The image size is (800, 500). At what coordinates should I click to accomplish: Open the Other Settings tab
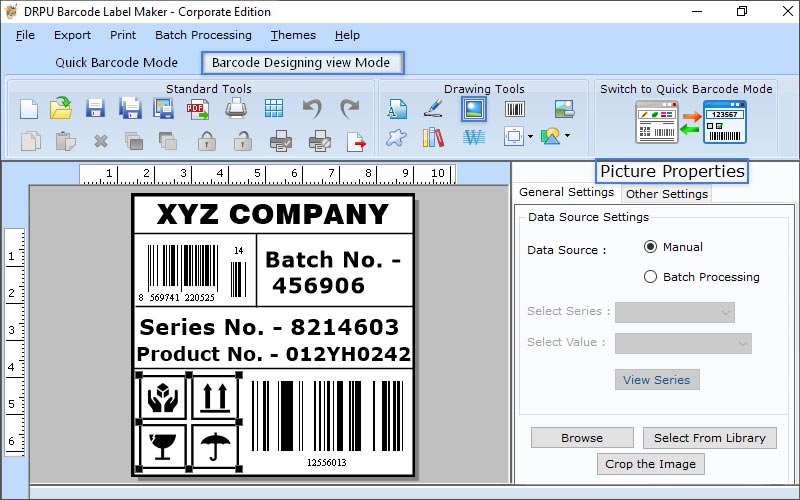(x=666, y=194)
